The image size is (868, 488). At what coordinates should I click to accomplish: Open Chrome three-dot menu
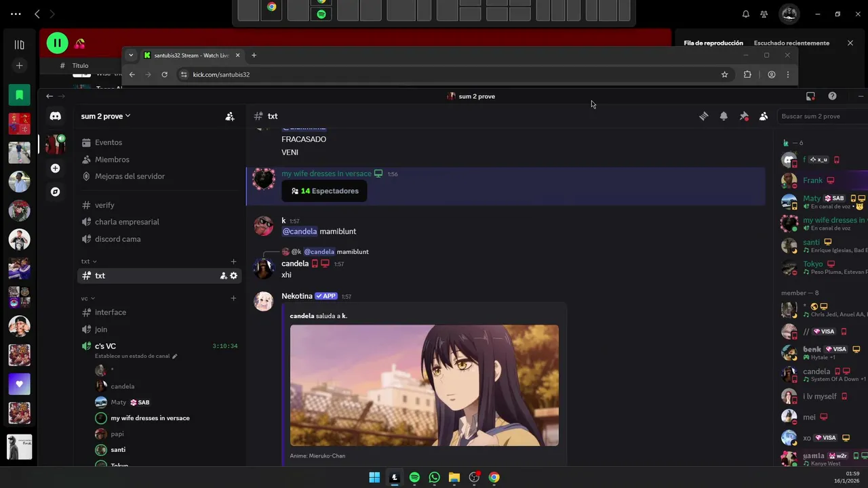tap(787, 75)
